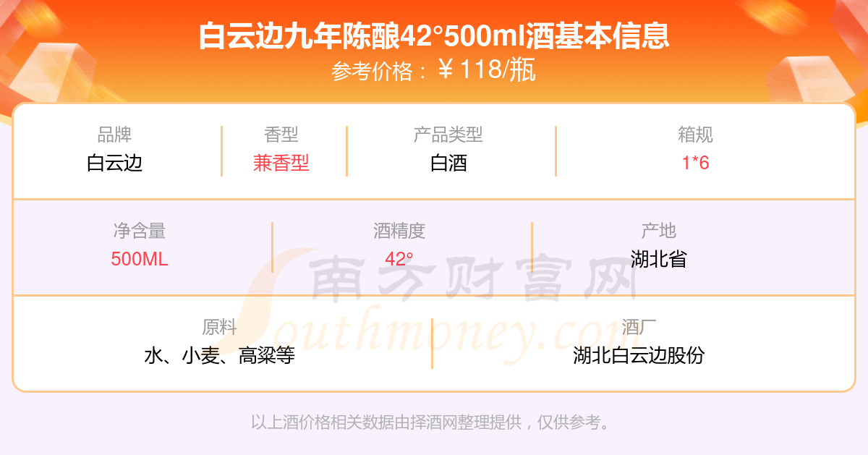Image resolution: width=868 pixels, height=455 pixels.
Task: Click the title 白云边九年陈酿42°500ml酒基本信息
Action: [x=434, y=36]
